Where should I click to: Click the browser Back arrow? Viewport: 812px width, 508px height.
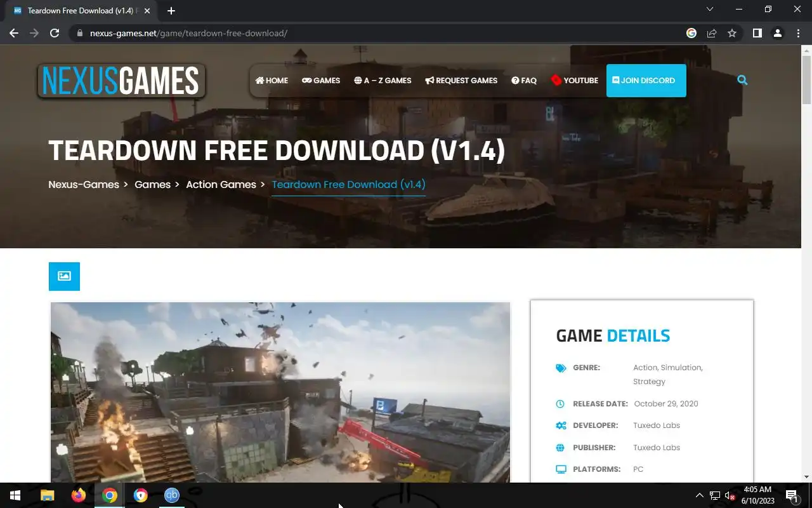coord(14,33)
